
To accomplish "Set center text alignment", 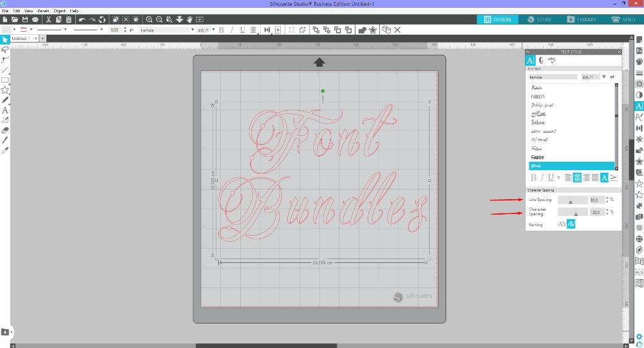I will (577, 177).
